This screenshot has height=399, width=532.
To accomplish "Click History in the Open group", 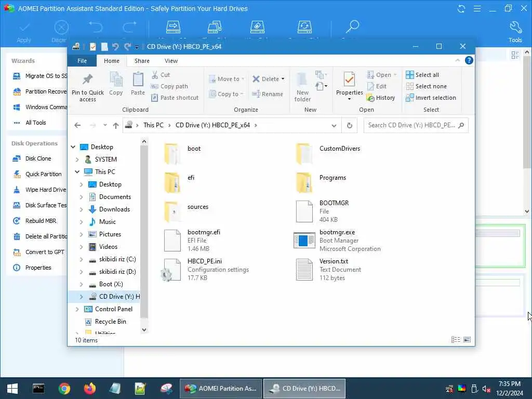I will click(x=381, y=98).
